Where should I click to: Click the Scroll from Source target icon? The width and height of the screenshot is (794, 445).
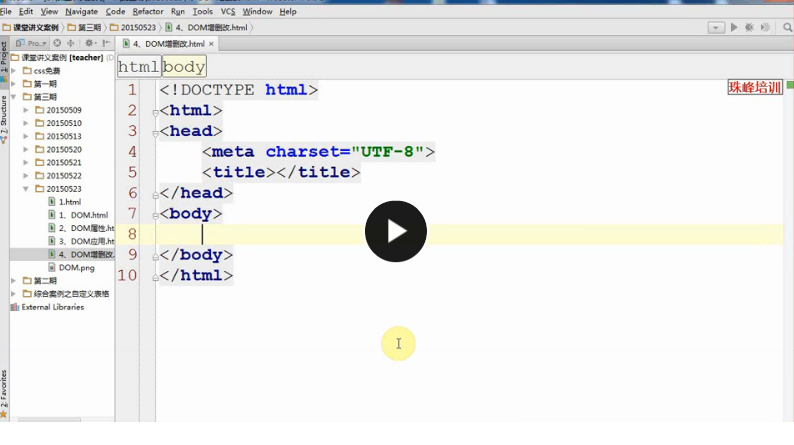[x=57, y=44]
